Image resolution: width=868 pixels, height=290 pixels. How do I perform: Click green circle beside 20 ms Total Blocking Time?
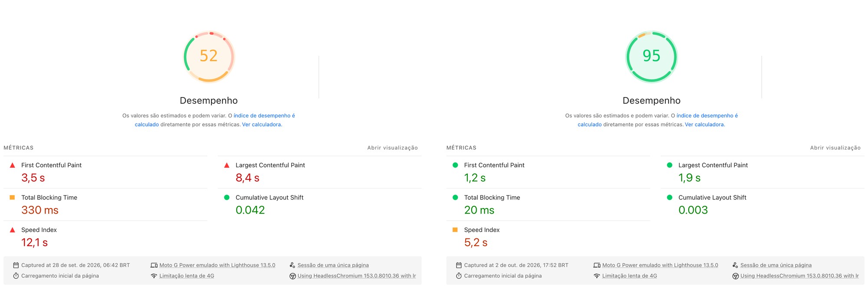[455, 197]
